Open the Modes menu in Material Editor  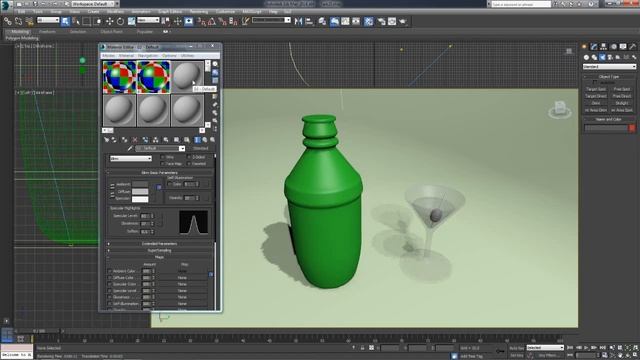108,56
